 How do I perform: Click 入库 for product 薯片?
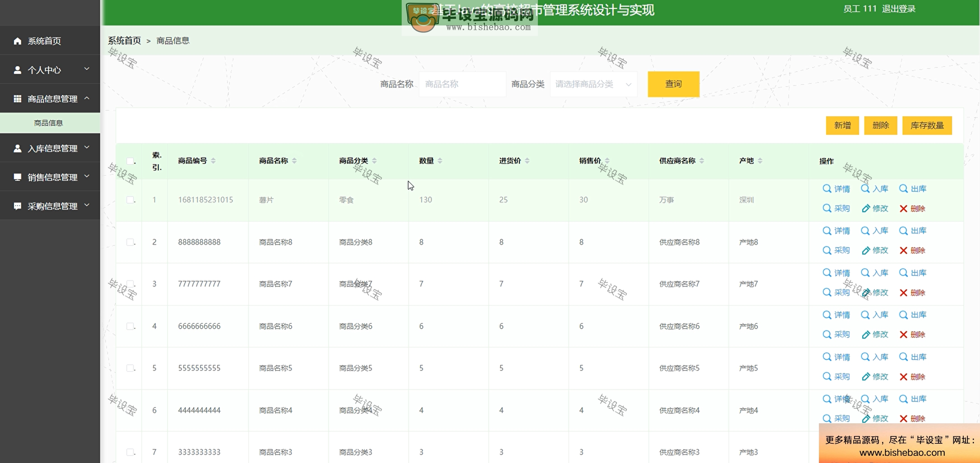click(x=874, y=189)
